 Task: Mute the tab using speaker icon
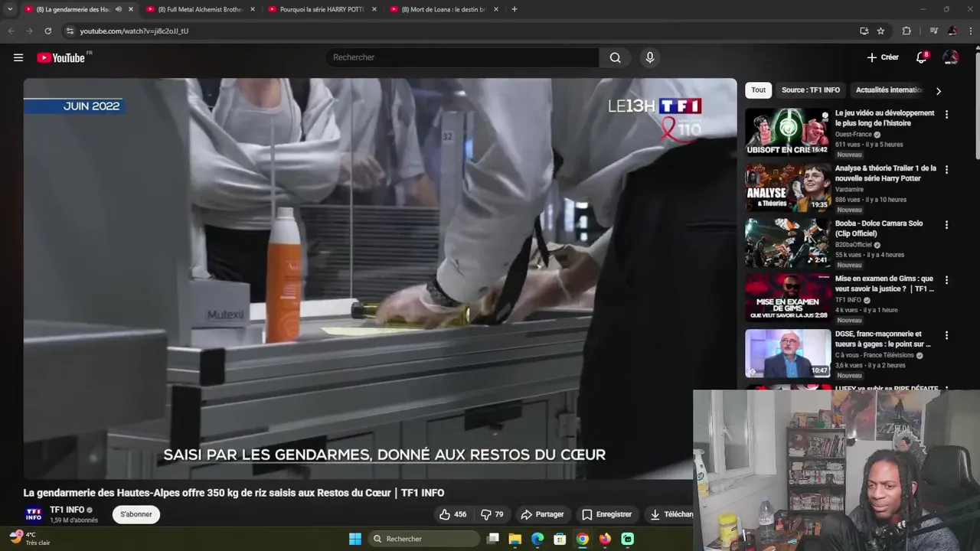coord(118,9)
